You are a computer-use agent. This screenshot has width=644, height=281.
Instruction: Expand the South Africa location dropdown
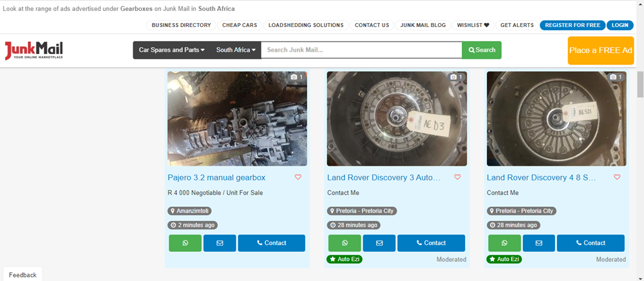[x=235, y=50]
